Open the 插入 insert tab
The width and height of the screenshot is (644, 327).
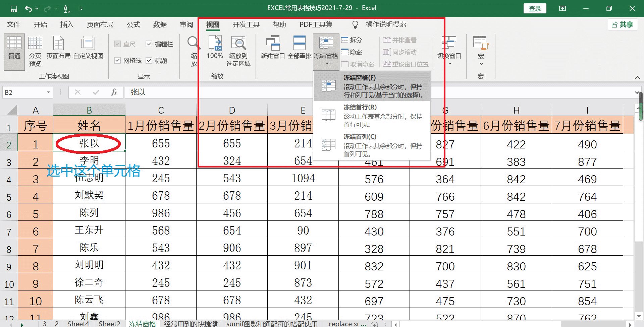(x=67, y=24)
